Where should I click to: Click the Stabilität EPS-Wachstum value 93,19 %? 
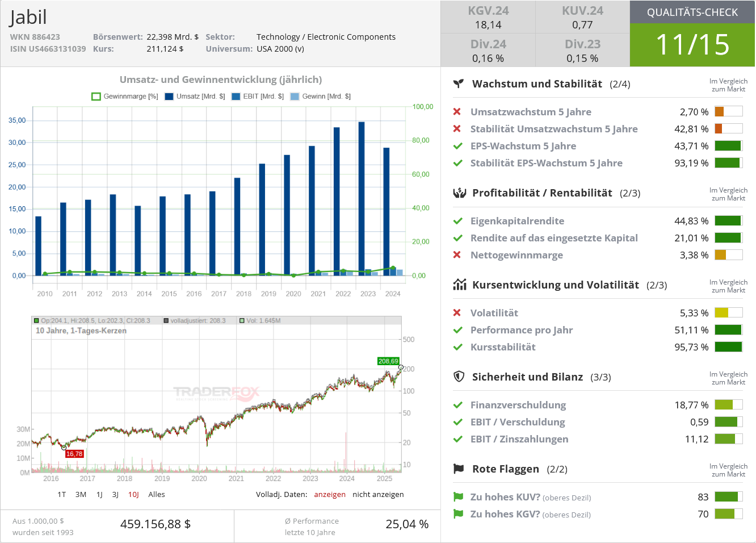(691, 163)
